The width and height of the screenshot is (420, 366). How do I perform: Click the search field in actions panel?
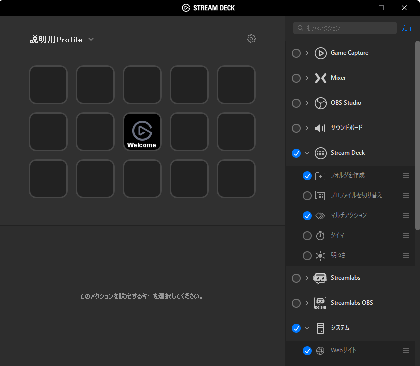[x=345, y=28]
